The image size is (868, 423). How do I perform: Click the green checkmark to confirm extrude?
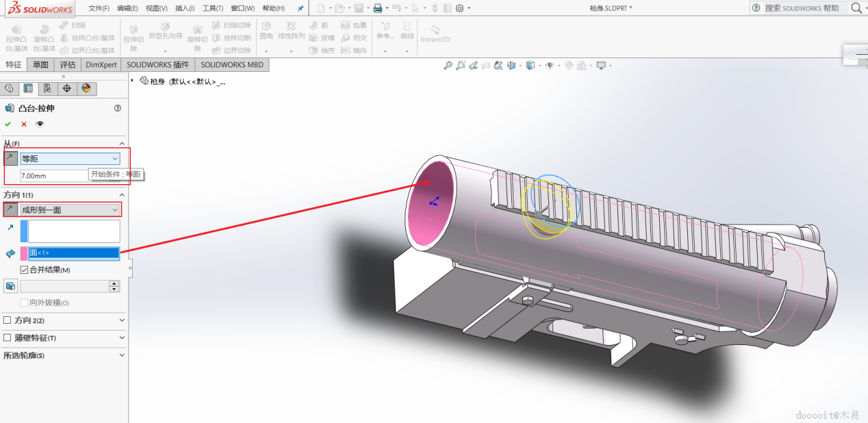[8, 124]
